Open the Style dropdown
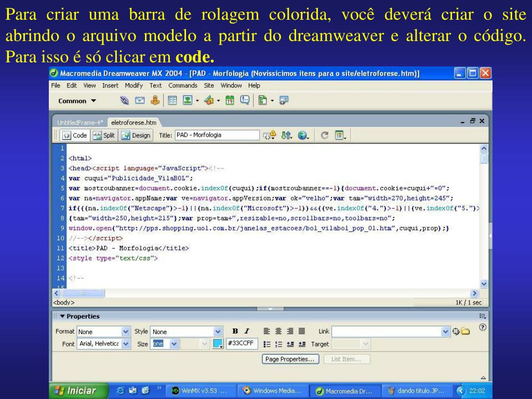 [x=218, y=331]
